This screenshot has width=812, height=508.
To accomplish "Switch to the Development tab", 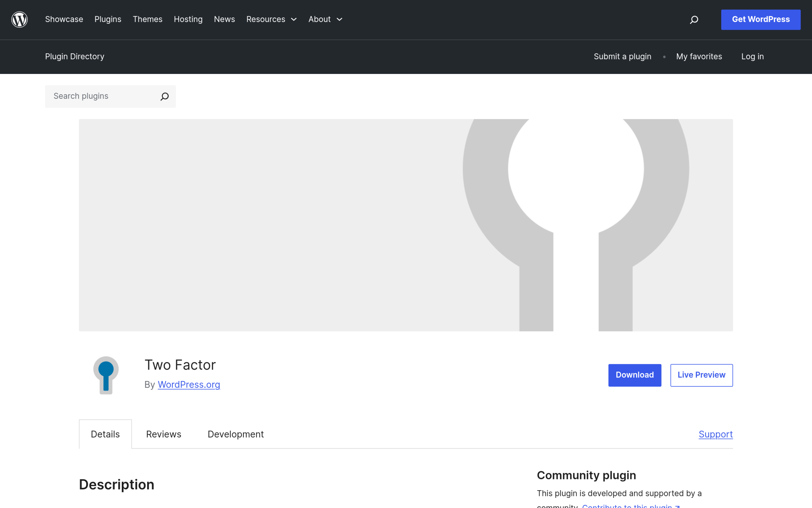I will pos(236,434).
